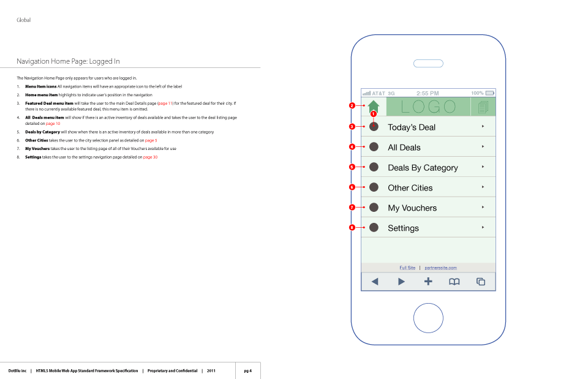The height and width of the screenshot is (379, 588).
Task: Click the LOGO placeholder in the header
Action: click(428, 106)
